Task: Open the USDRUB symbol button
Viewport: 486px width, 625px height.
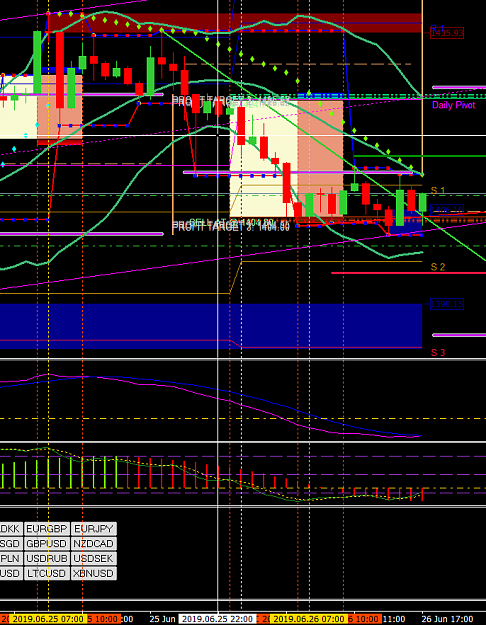Action: point(47,558)
